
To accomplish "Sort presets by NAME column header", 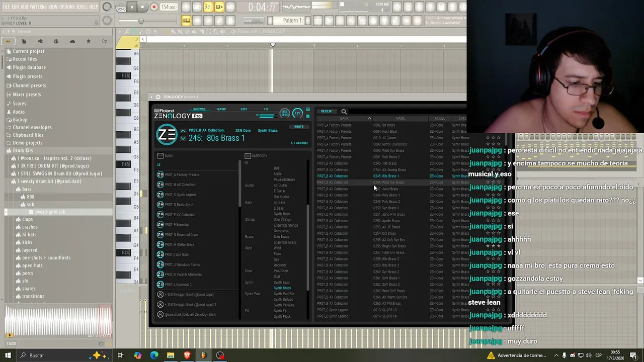I will click(x=400, y=119).
